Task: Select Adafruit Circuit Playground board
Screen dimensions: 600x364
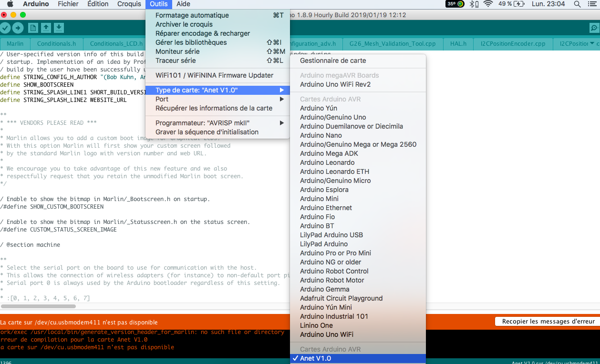Action: coord(358,298)
